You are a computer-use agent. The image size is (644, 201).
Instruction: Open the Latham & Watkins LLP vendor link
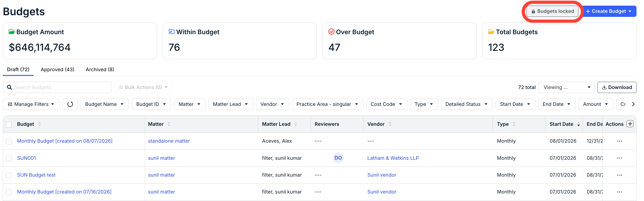[393, 158]
